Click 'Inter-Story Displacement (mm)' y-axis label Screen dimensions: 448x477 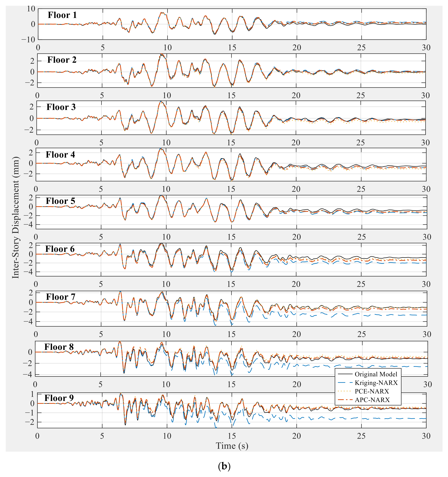(16, 218)
